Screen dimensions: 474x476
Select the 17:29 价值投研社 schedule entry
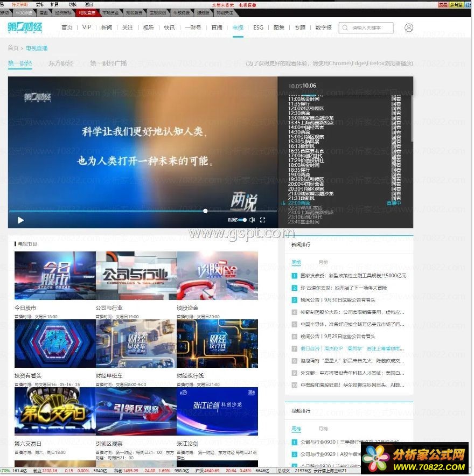pyautogui.click(x=306, y=160)
